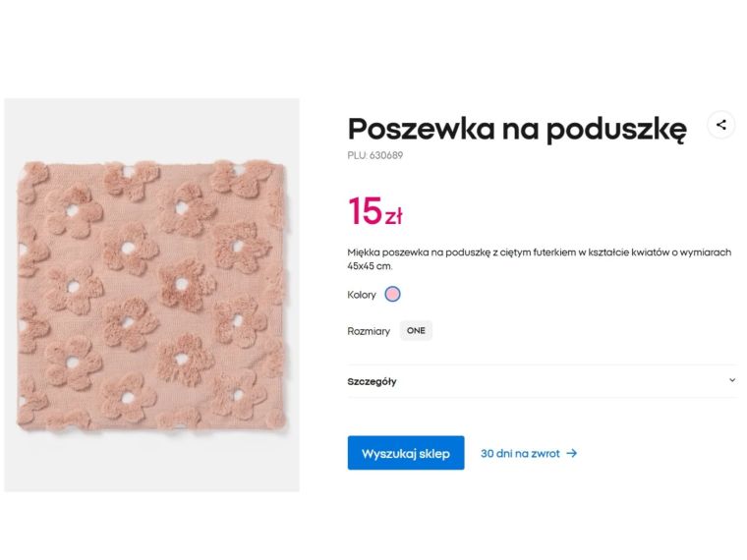Click the share icon button
The image size is (747, 560).
click(x=721, y=125)
